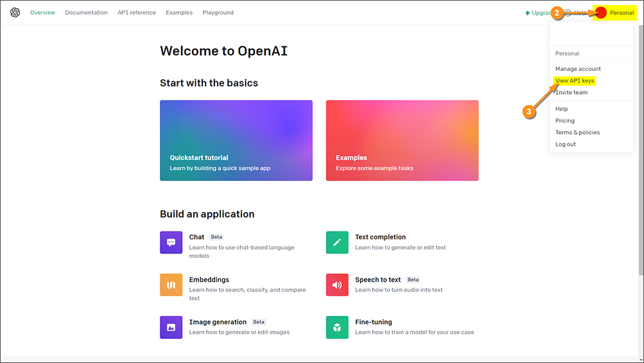
Task: Click 'Explore some example tasks' text
Action: [375, 168]
